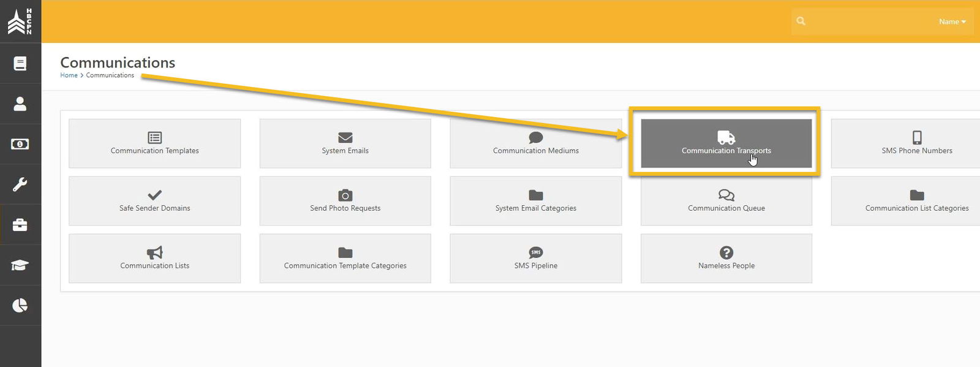This screenshot has width=980, height=367.
Task: Click the search magnifier icon
Action: click(801, 21)
